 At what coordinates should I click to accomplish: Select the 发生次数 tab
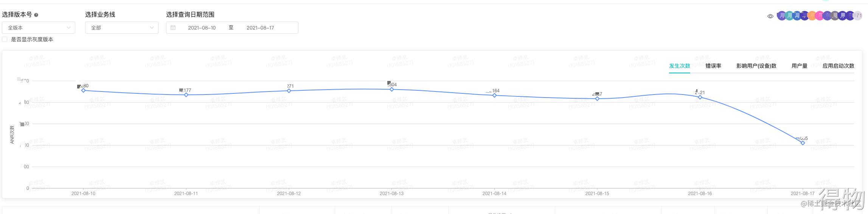[680, 66]
